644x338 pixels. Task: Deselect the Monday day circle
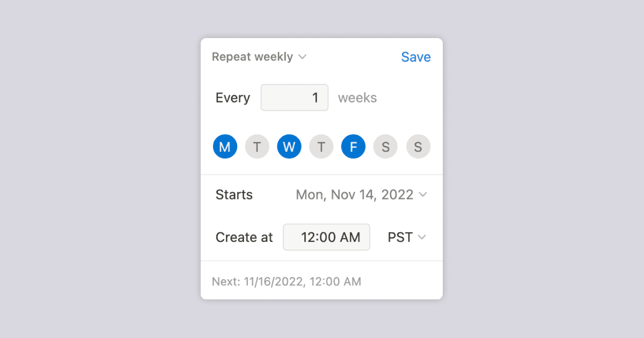[x=225, y=146]
